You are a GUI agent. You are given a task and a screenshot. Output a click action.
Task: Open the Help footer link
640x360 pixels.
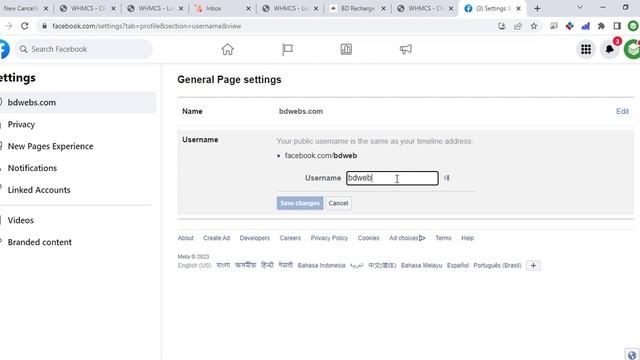click(x=468, y=238)
